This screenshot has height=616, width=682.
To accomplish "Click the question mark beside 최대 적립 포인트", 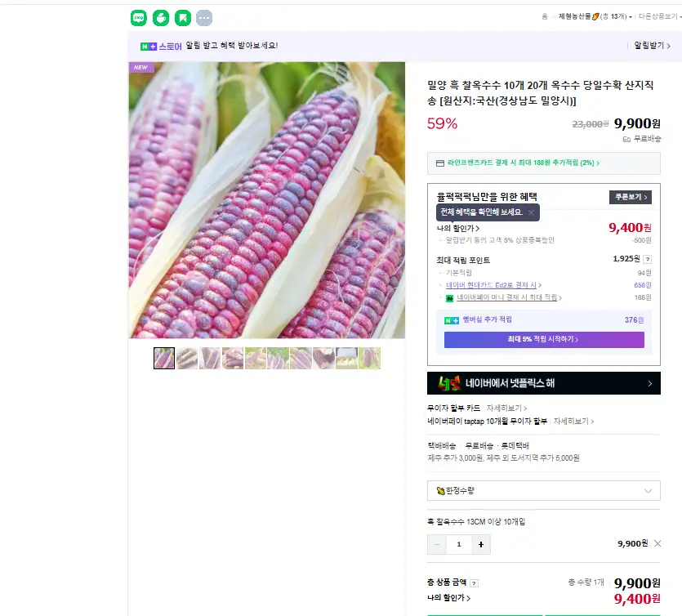I will pos(647,259).
